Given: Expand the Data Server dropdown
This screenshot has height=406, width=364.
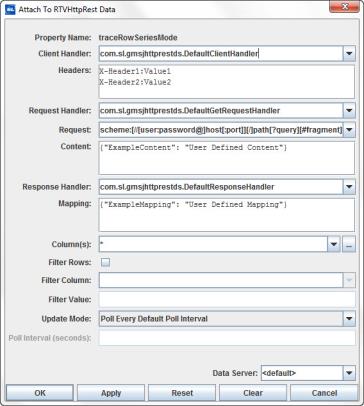Looking at the screenshot, I should click(349, 373).
